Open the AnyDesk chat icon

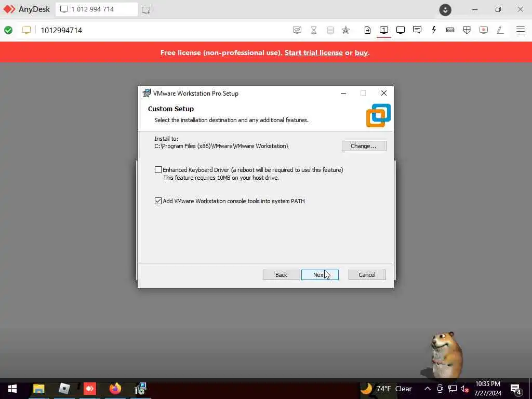(417, 30)
